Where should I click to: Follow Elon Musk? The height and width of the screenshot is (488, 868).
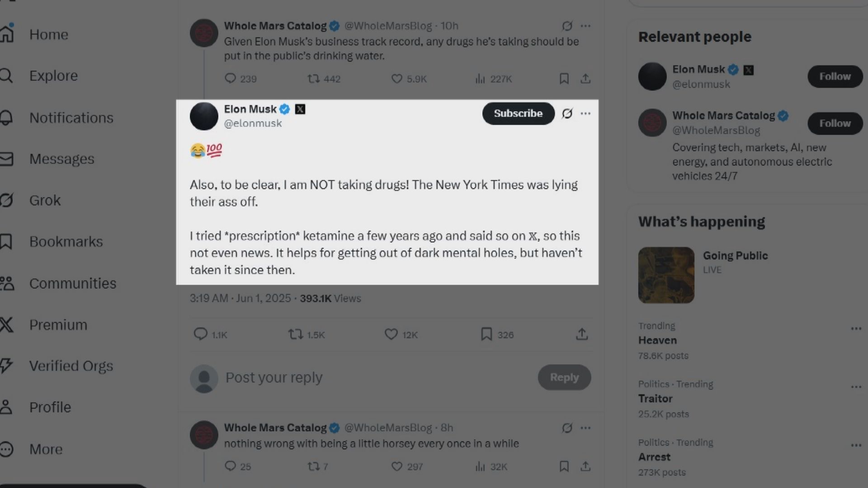[835, 76]
